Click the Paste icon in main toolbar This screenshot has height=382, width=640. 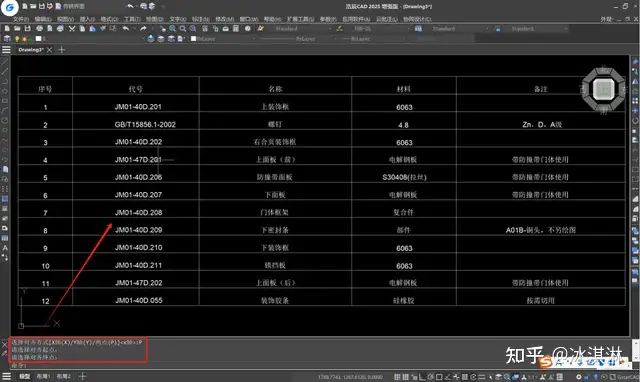pyautogui.click(x=92, y=29)
